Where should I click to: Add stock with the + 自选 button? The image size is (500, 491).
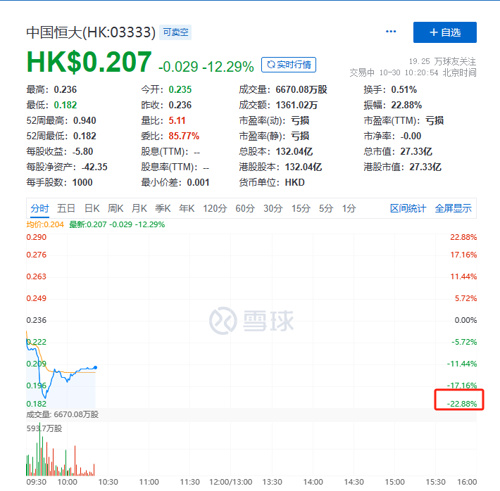[445, 32]
